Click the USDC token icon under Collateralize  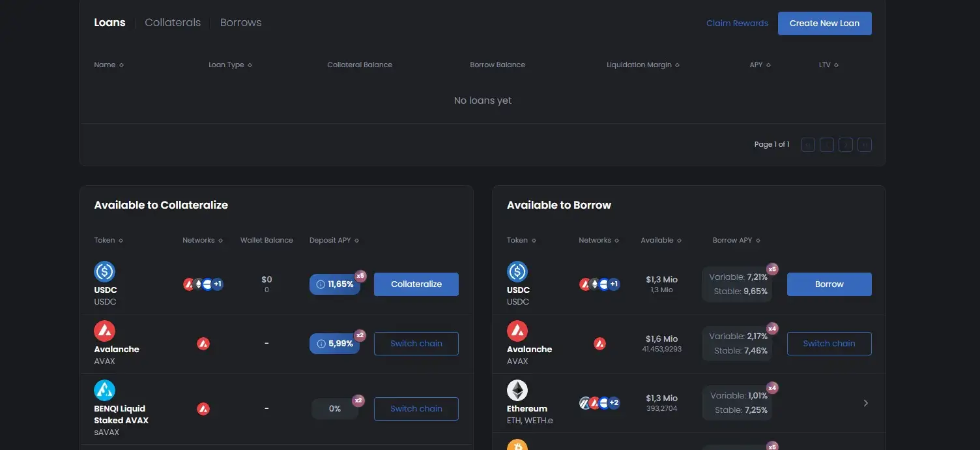coord(104,271)
